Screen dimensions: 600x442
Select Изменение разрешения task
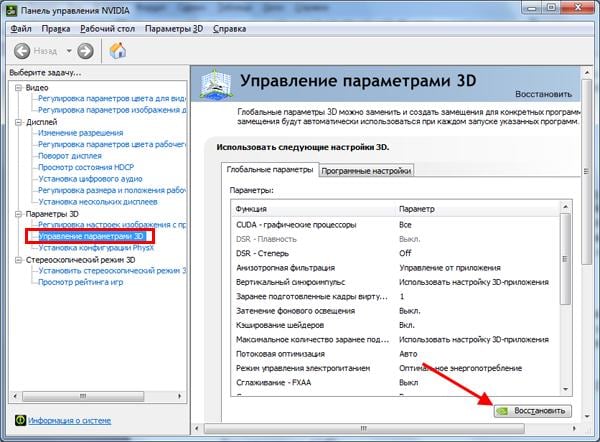pos(80,133)
